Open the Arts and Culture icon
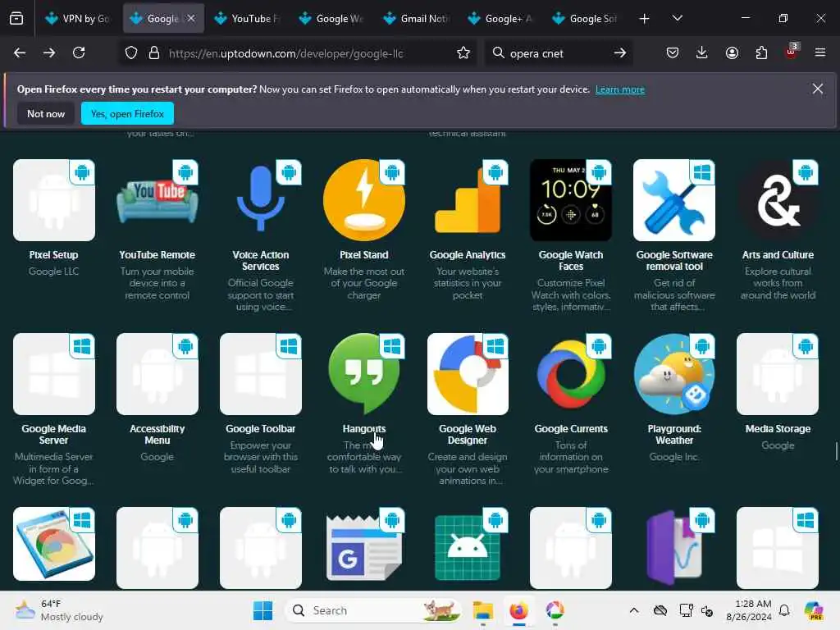This screenshot has height=630, width=840. coord(778,200)
